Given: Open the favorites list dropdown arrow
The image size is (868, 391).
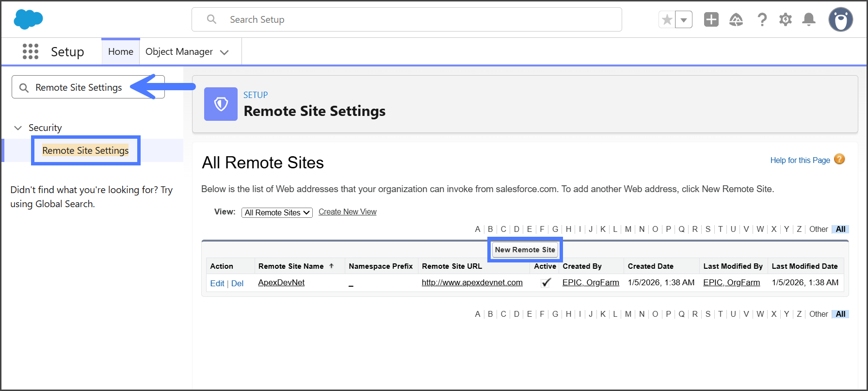Looking at the screenshot, I should pyautogui.click(x=684, y=20).
